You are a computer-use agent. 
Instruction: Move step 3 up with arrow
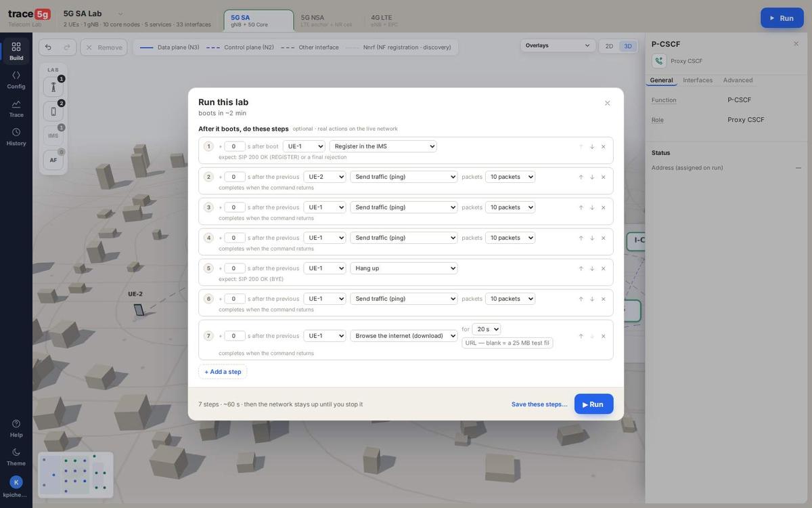pyautogui.click(x=581, y=207)
